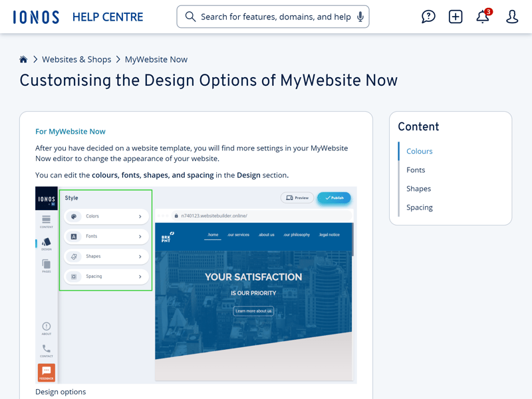The image size is (532, 399).
Task: Open the user account profile icon
Action: 512,17
